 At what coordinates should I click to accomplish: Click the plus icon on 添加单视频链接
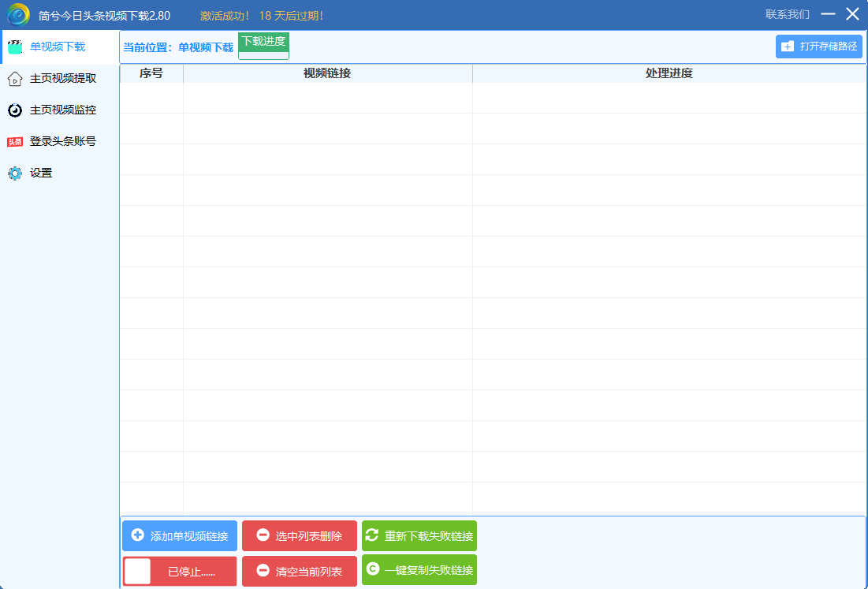[138, 535]
